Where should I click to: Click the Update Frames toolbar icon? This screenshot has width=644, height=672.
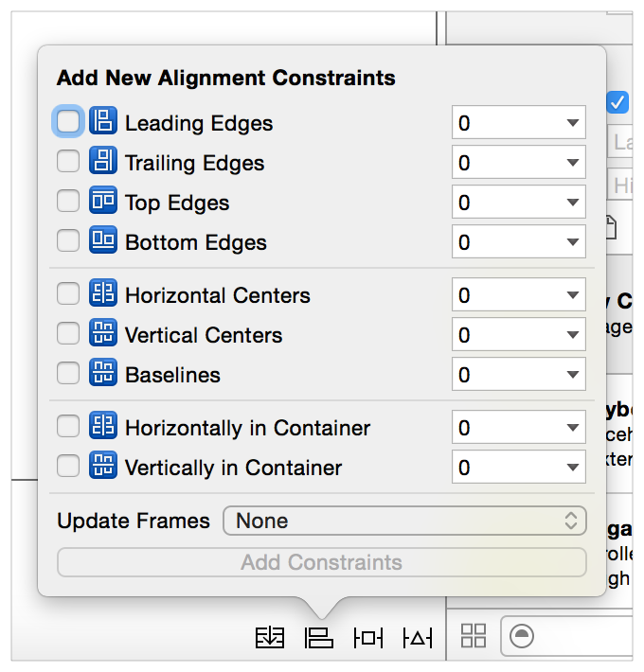point(270,638)
